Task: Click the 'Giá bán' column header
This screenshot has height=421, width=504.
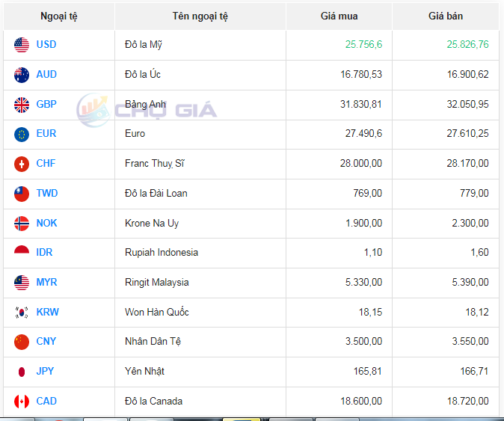Action: [446, 16]
